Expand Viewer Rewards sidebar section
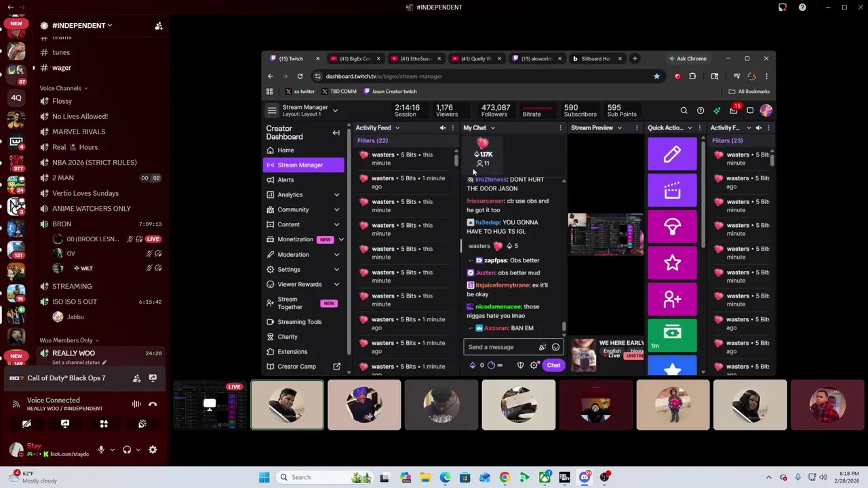The height and width of the screenshot is (488, 868). pyautogui.click(x=336, y=284)
